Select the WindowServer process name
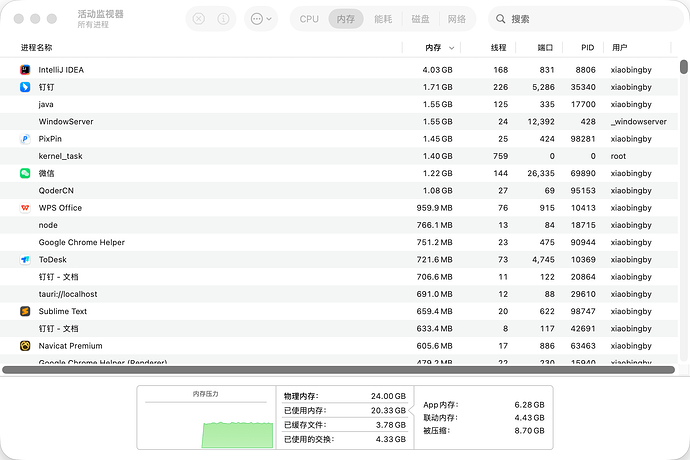Image resolution: width=690 pixels, height=460 pixels. coord(66,121)
